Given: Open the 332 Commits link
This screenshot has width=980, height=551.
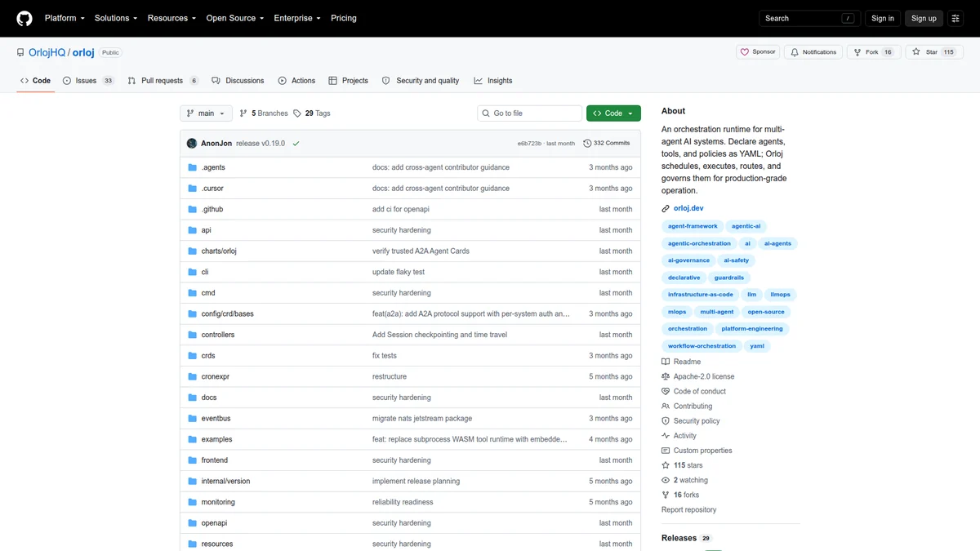Looking at the screenshot, I should click(x=607, y=144).
